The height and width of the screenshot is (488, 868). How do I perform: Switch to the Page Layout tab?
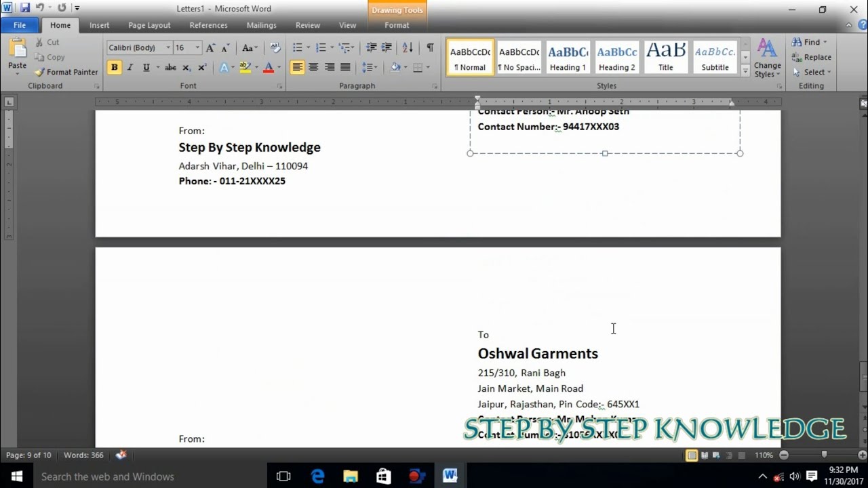point(149,25)
